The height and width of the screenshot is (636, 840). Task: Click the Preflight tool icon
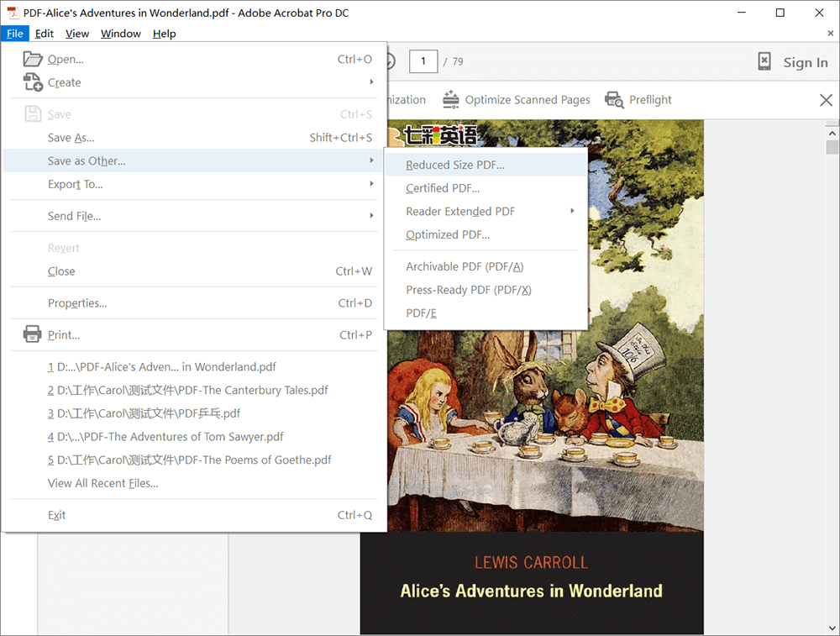614,99
